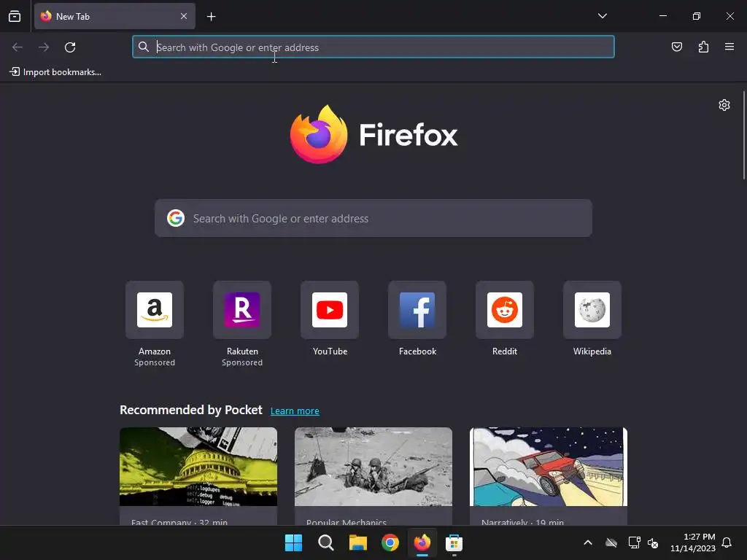Open Microsoft Store from taskbar
This screenshot has width=747, height=560.
pos(454,542)
